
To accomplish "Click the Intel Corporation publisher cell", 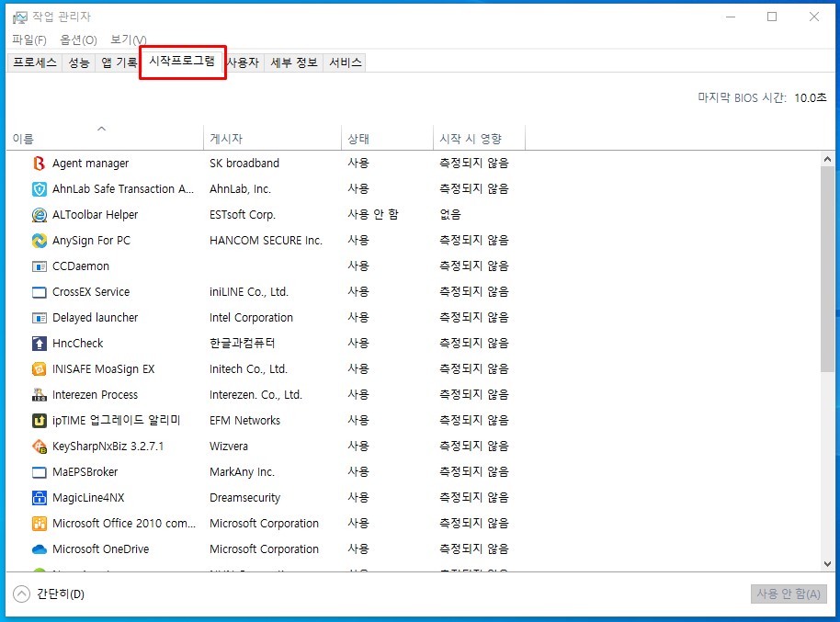I will tap(251, 318).
